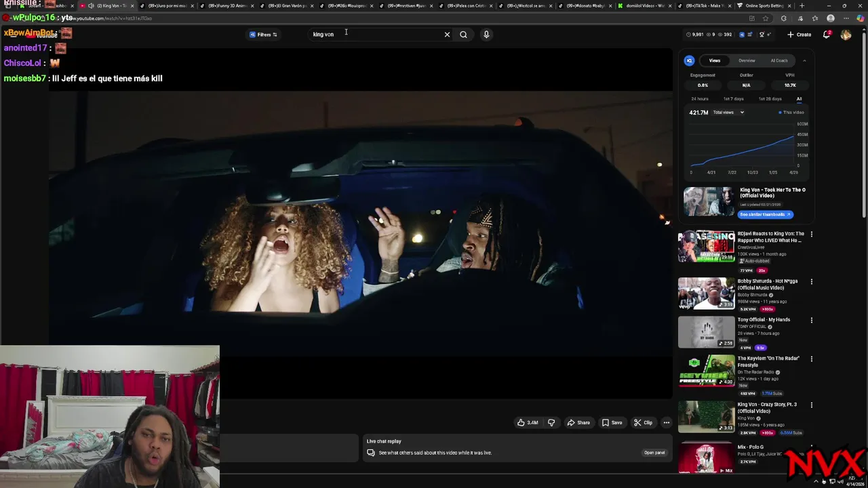
Task: Open options menu for RDjavi Reacts video
Action: (x=812, y=235)
